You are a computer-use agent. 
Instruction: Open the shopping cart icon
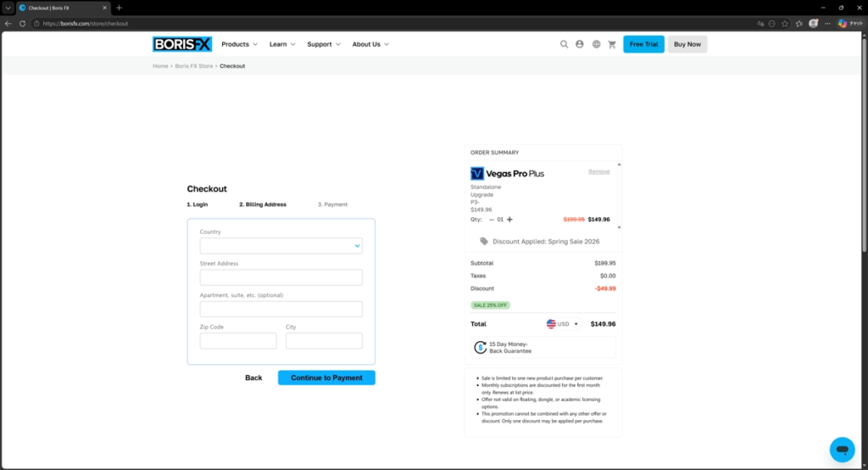[612, 44]
